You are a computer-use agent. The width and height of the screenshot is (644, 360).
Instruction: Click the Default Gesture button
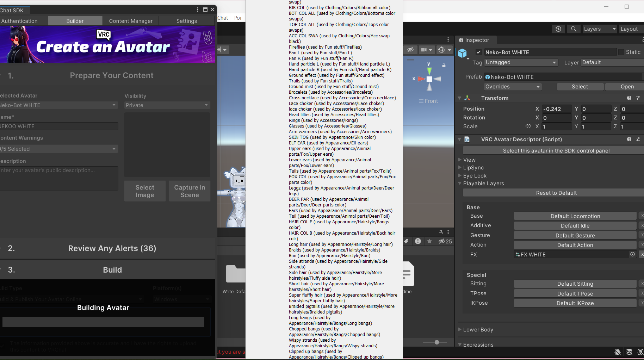(575, 235)
